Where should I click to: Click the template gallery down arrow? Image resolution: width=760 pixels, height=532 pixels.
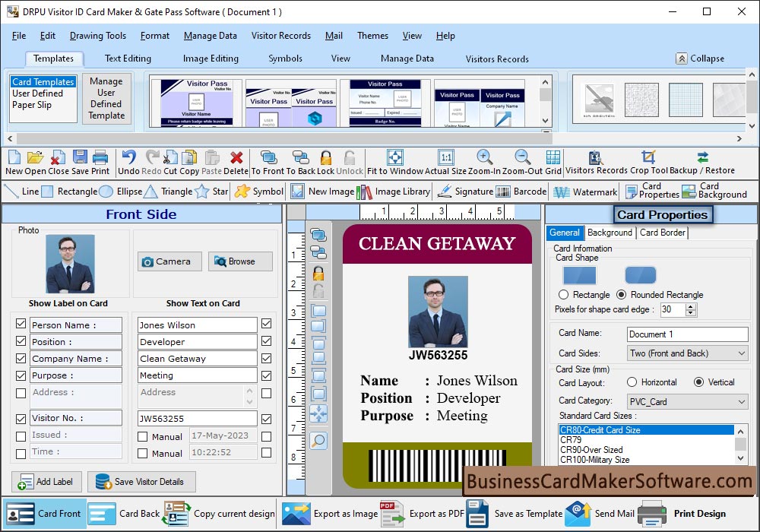point(545,121)
